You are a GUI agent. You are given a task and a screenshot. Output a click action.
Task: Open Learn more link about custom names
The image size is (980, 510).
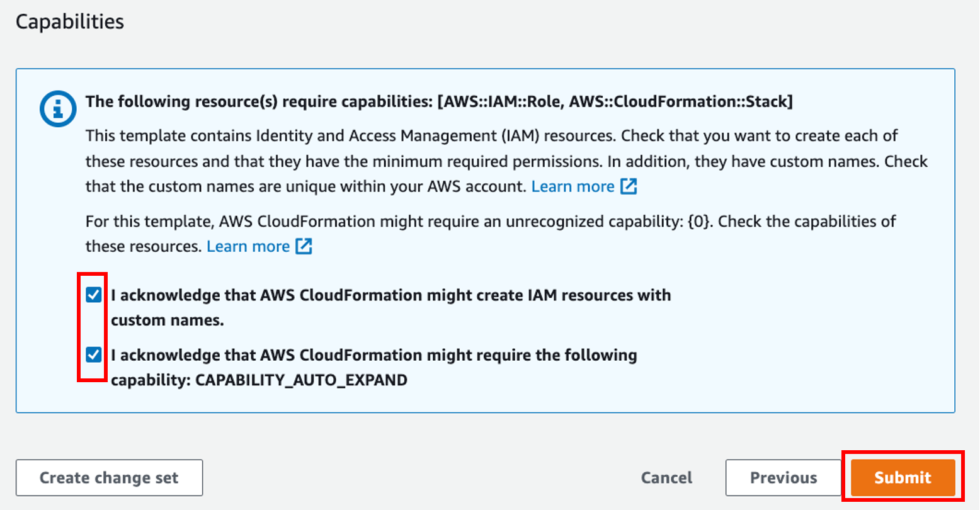pyautogui.click(x=573, y=186)
